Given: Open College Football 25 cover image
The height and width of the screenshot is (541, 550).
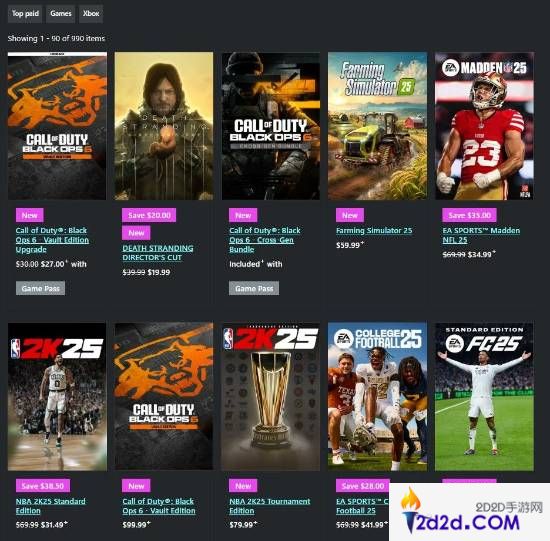Looking at the screenshot, I should click(377, 397).
